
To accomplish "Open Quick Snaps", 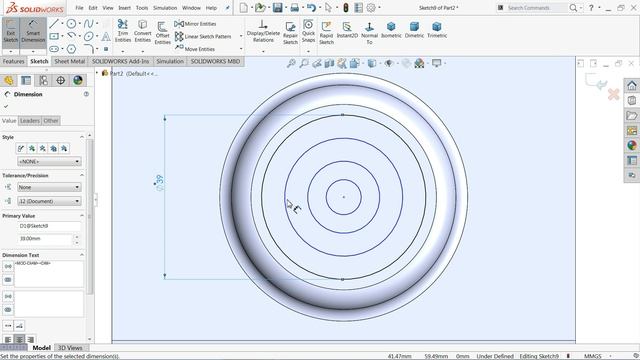I will pyautogui.click(x=308, y=31).
